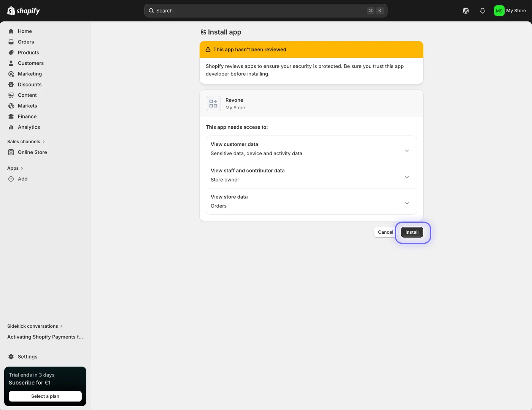The height and width of the screenshot is (410, 532).
Task: Click the 'Revone' app name
Action: [x=234, y=100]
